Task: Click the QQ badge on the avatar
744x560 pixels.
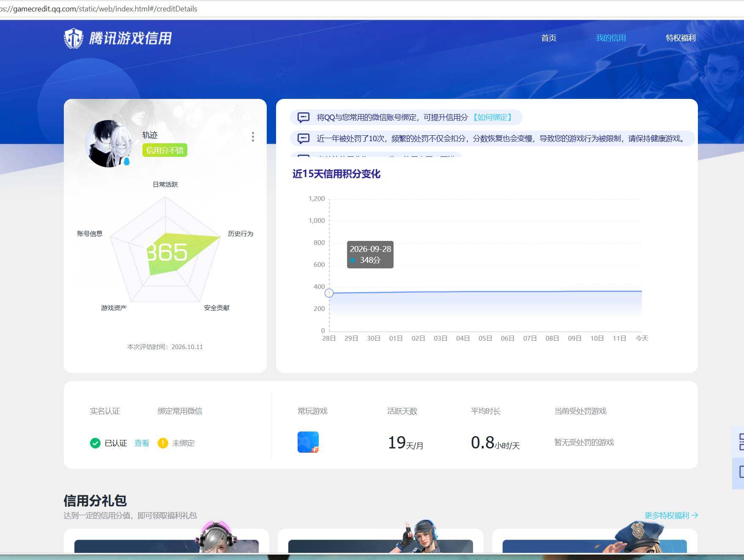Action: pos(126,161)
